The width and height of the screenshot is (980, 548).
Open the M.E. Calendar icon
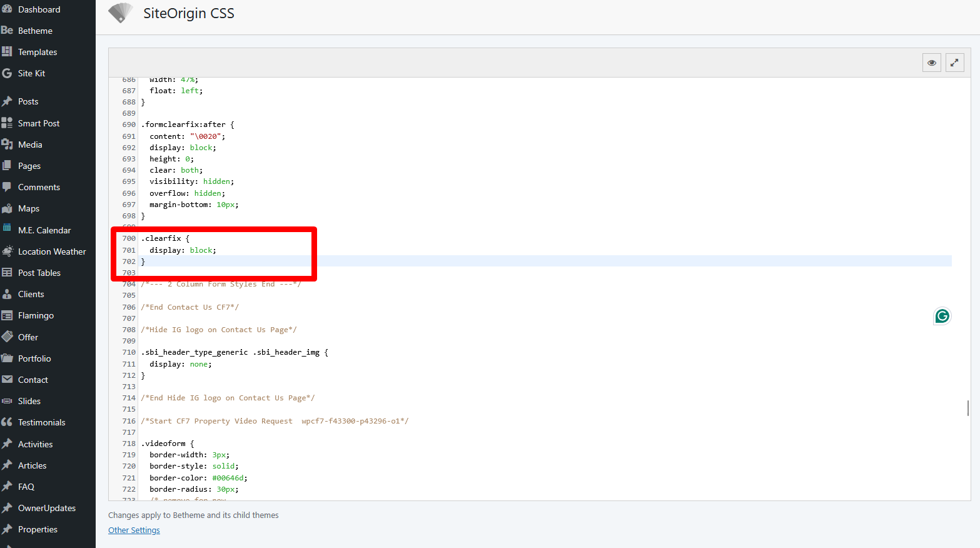(7, 229)
